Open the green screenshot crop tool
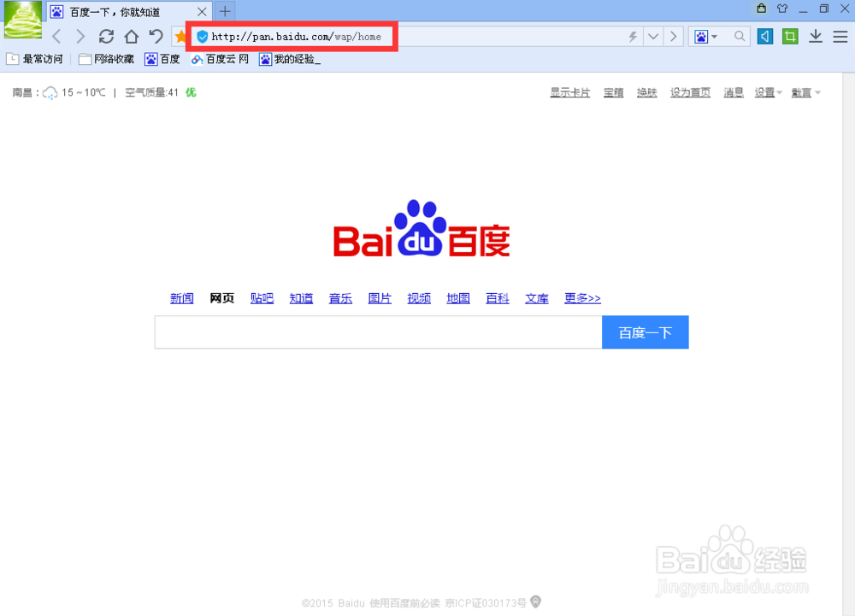 (790, 37)
